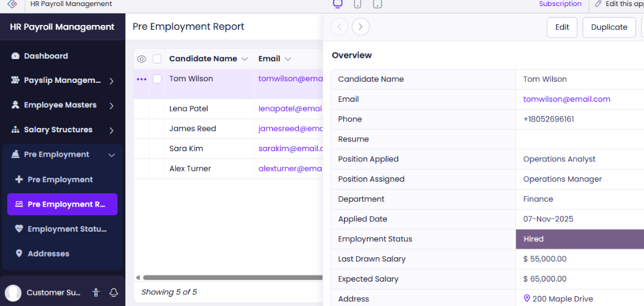Switch to desktop preview device icon

338,4
